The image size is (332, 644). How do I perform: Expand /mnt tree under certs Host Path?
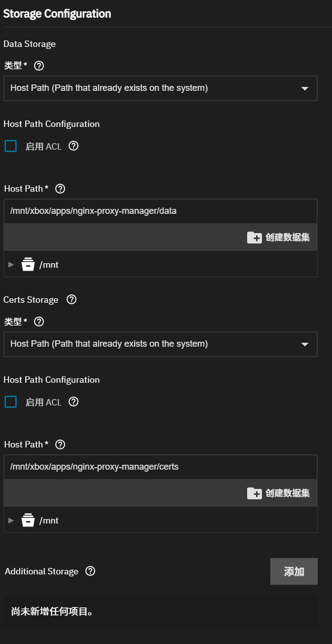11,520
